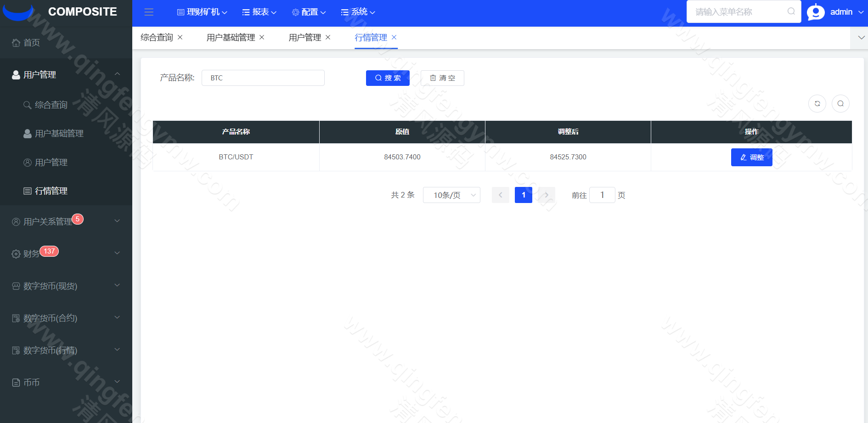The width and height of the screenshot is (868, 423).
Task: Close the 用户管理 tab with its X
Action: tap(328, 37)
